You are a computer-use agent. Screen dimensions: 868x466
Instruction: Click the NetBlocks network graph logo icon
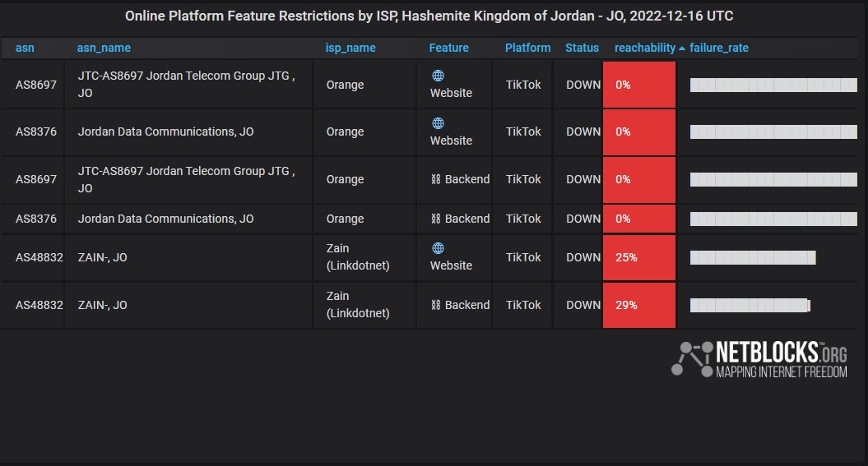coord(690,359)
